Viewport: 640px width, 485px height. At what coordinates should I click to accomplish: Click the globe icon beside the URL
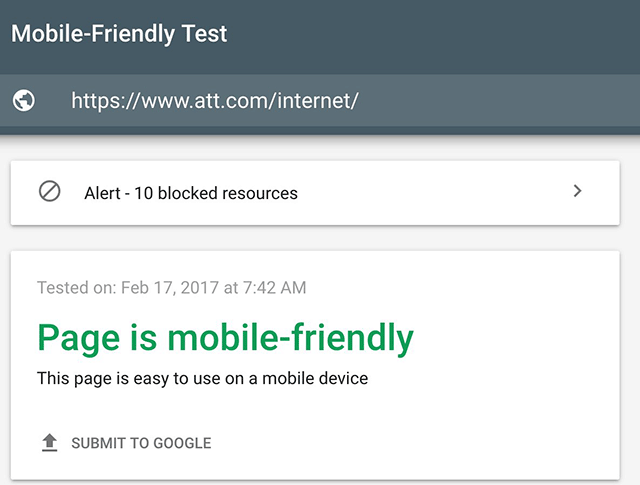coord(24,100)
